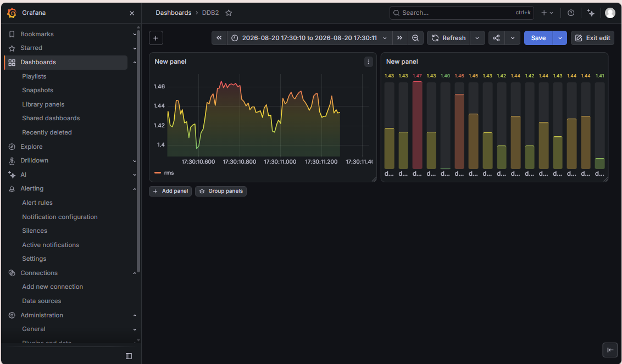This screenshot has width=622, height=364.
Task: Open the help question mark menu
Action: pos(571,13)
